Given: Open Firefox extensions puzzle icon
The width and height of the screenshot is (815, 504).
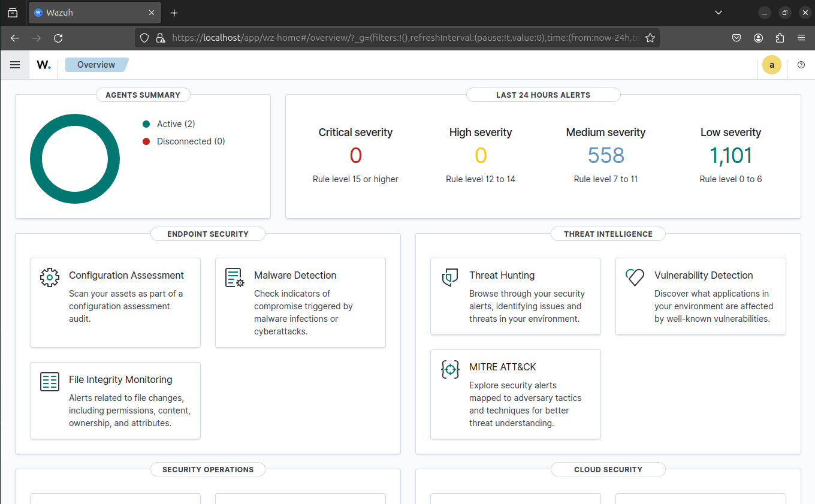Looking at the screenshot, I should [780, 38].
